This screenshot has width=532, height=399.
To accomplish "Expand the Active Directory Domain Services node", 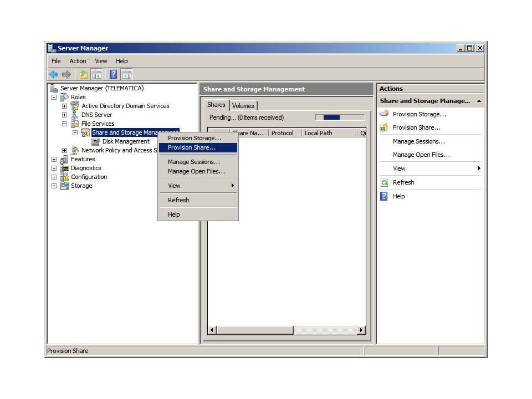I will pos(64,106).
